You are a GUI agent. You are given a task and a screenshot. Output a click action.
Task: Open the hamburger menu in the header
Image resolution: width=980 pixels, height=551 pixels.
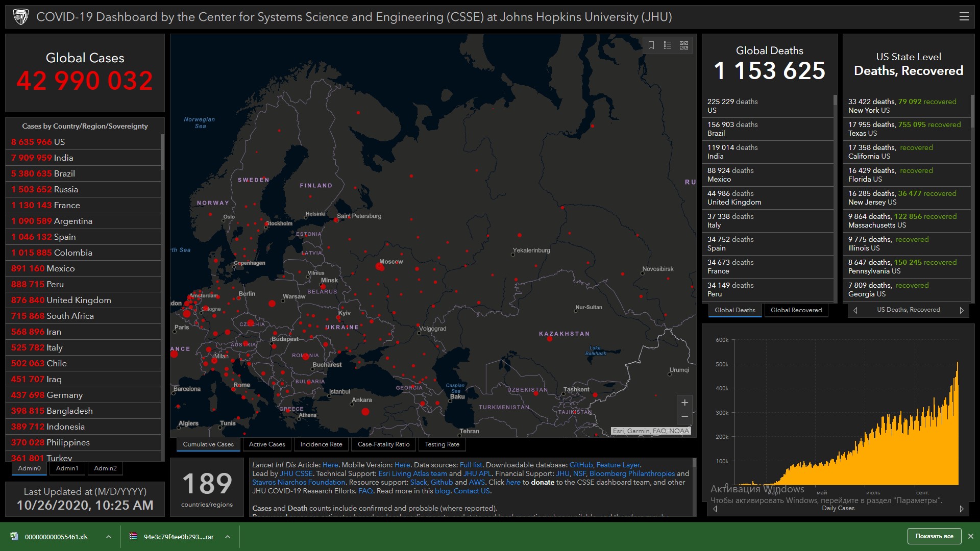click(x=964, y=17)
